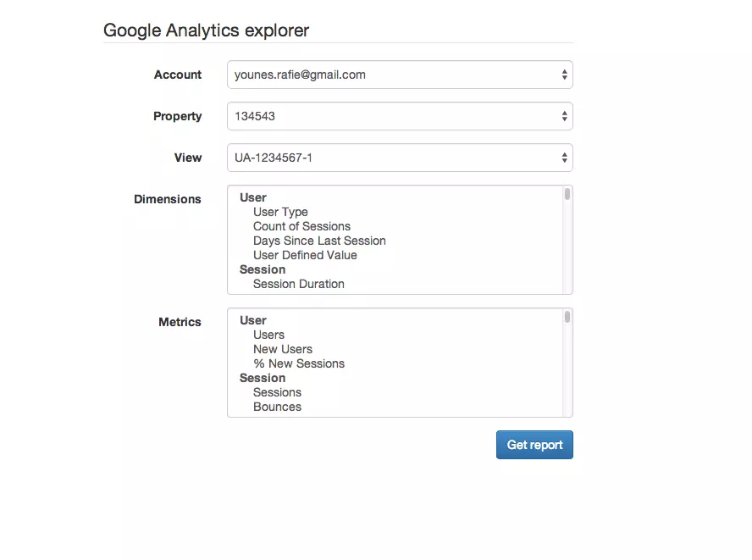The width and height of the screenshot is (752, 560).
Task: Select Days Since Last Session dimension
Action: (x=319, y=241)
